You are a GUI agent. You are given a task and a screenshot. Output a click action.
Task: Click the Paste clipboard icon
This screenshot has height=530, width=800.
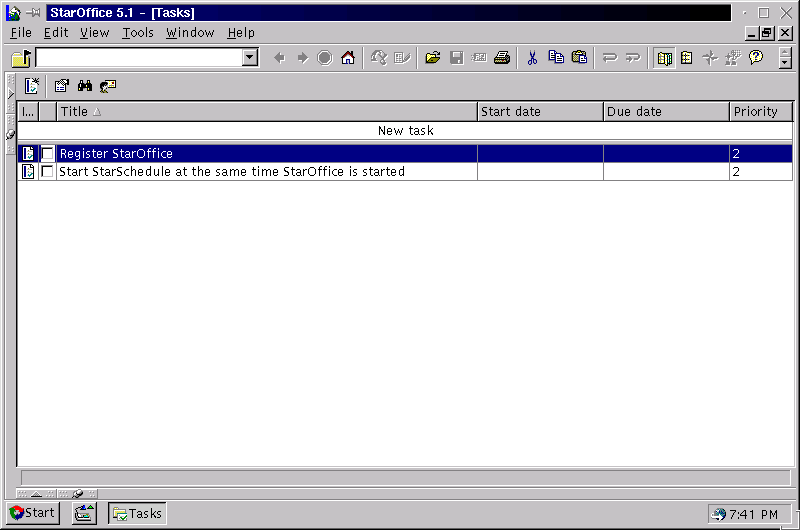click(579, 58)
